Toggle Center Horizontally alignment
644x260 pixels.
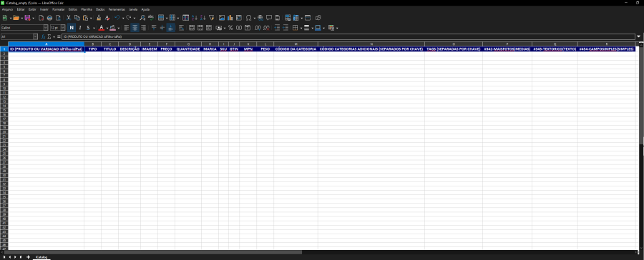click(135, 28)
